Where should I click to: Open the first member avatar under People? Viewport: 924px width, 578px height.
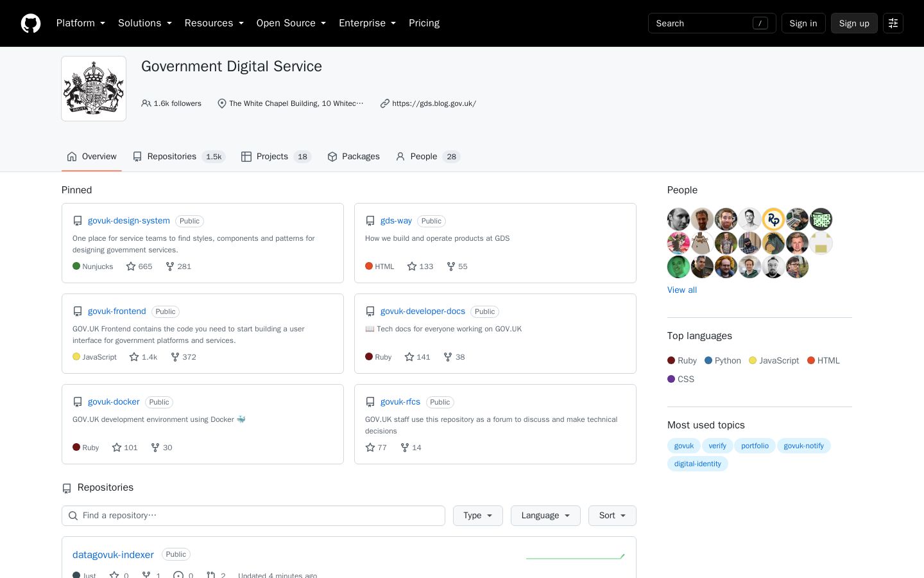678,220
